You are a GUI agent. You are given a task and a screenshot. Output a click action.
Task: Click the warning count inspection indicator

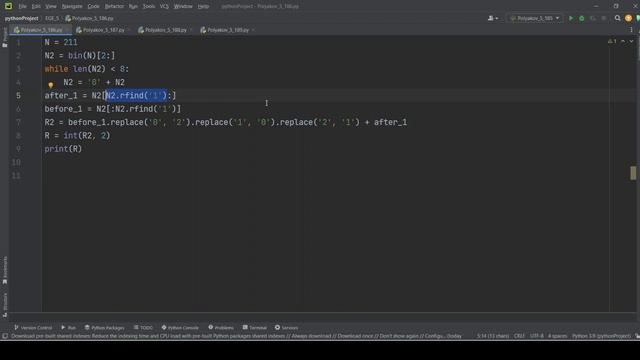click(612, 41)
